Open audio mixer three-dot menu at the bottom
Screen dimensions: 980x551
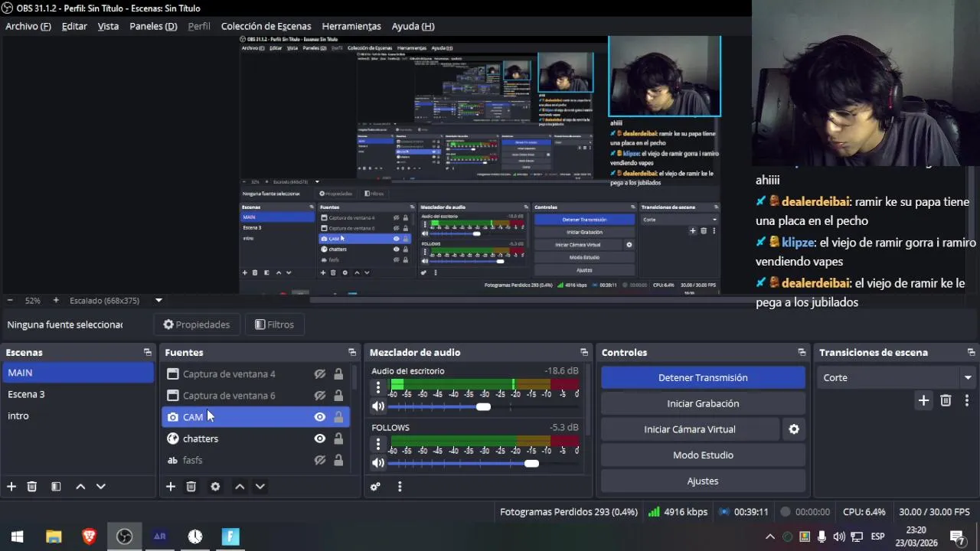(x=400, y=486)
